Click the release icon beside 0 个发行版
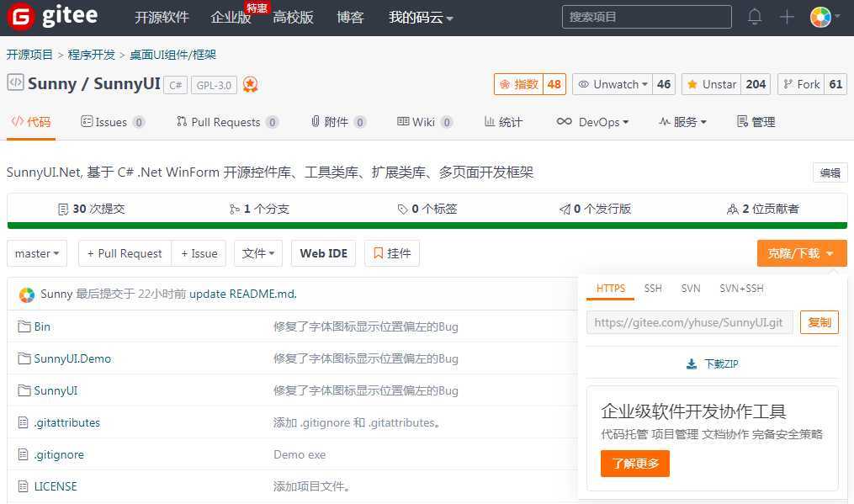Image resolution: width=854 pixels, height=504 pixels. 565,210
